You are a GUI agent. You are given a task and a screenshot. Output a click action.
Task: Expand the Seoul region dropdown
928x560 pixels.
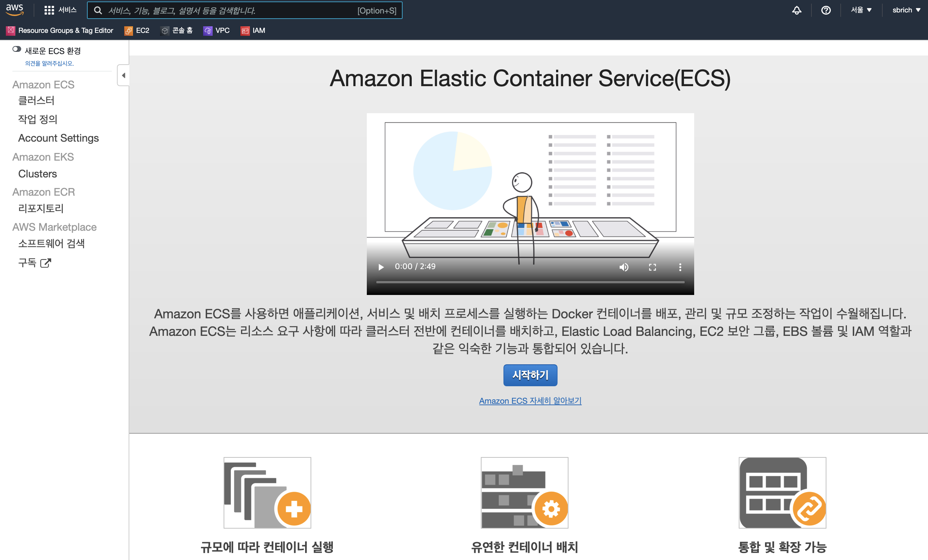[861, 10]
